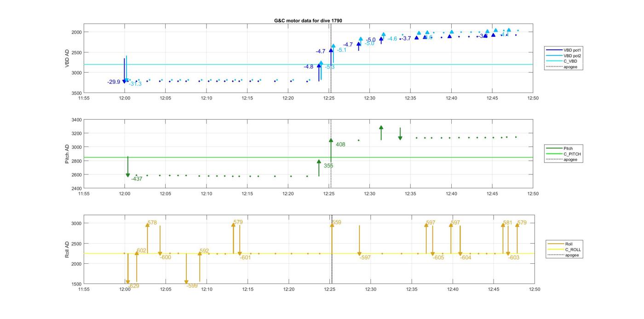Screen dimensions: 644x319
Task: Click the "-603" roll data label
Action: pyautogui.click(x=514, y=257)
